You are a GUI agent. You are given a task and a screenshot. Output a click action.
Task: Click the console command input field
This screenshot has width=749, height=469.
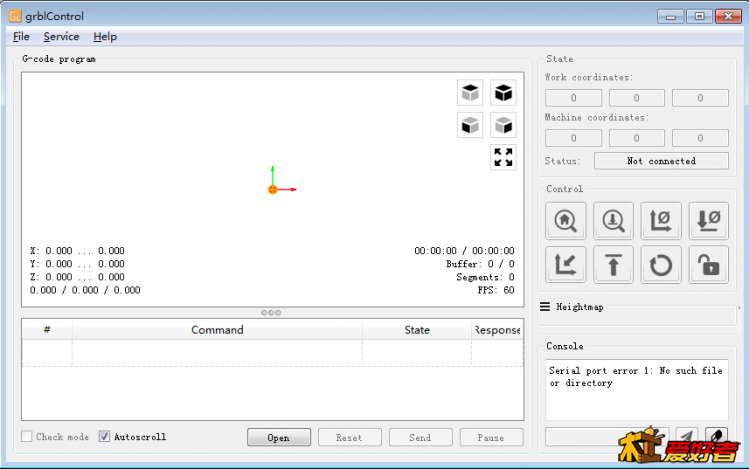click(607, 437)
